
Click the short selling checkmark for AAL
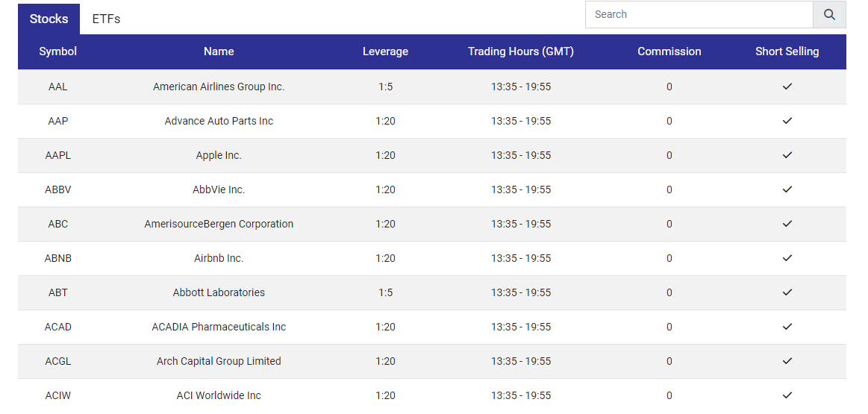[x=787, y=87]
